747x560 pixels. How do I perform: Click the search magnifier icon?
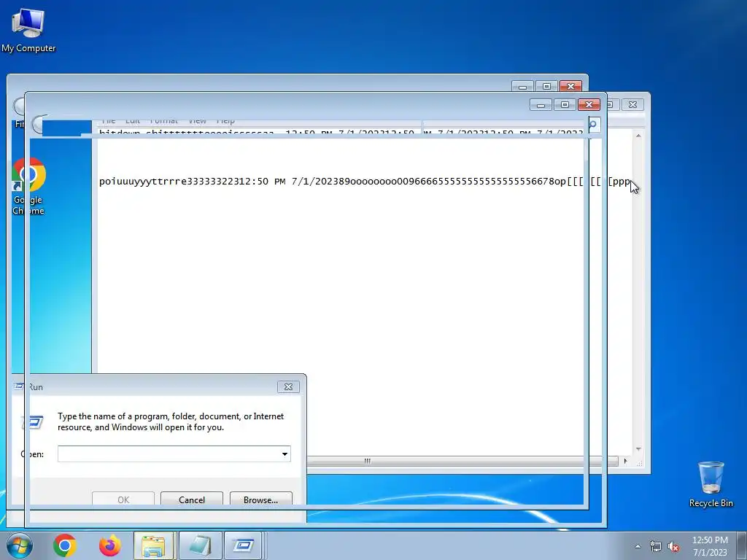[x=593, y=125]
